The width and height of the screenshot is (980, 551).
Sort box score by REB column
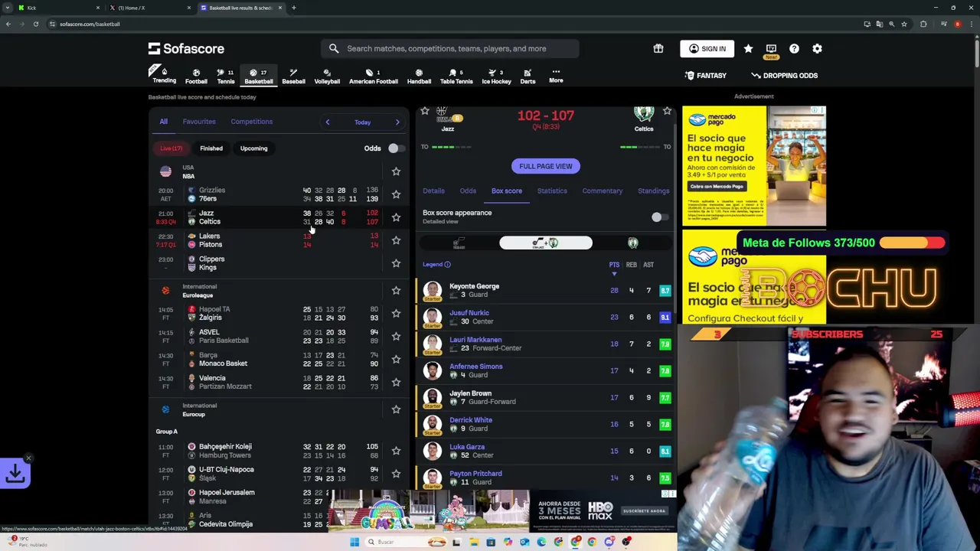(631, 266)
